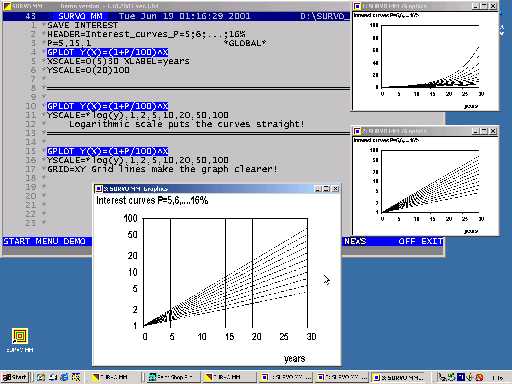Switch to the second SURVO graph taskbar button

click(x=341, y=377)
